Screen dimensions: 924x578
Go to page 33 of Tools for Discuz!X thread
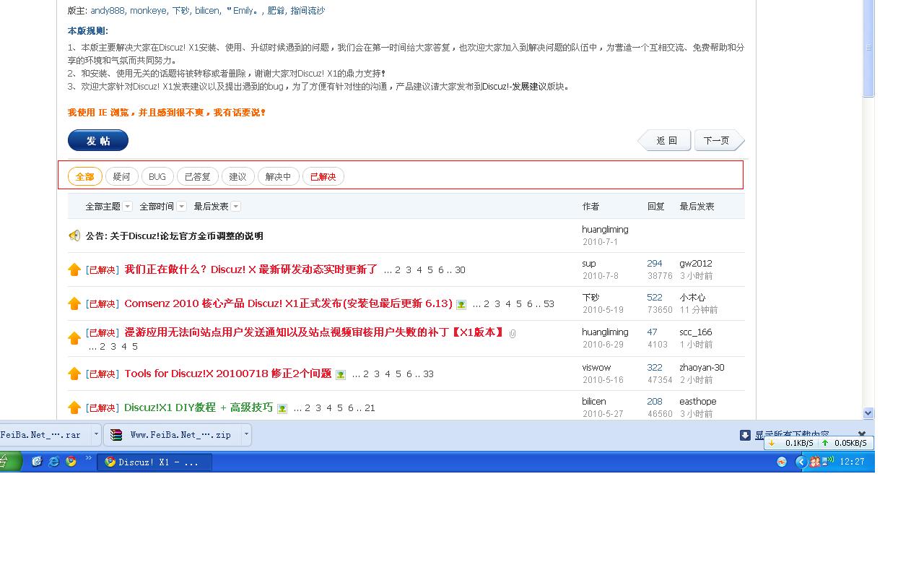point(428,374)
